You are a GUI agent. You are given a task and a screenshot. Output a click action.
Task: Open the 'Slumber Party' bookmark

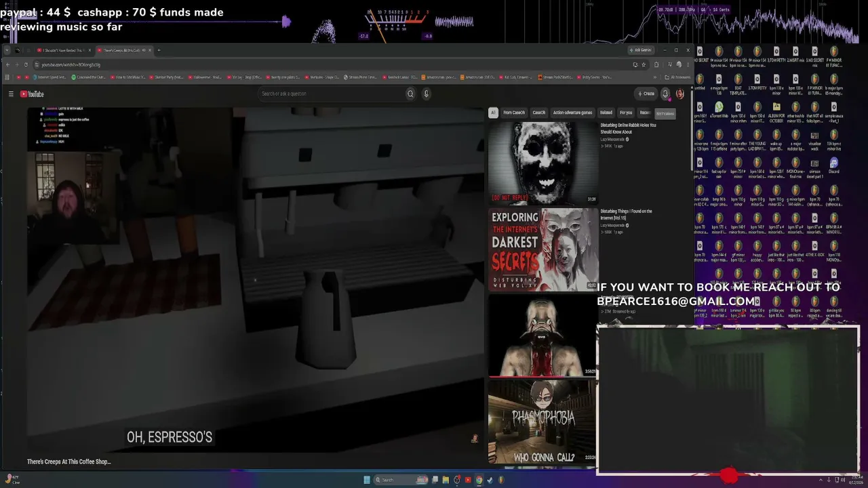click(x=167, y=77)
